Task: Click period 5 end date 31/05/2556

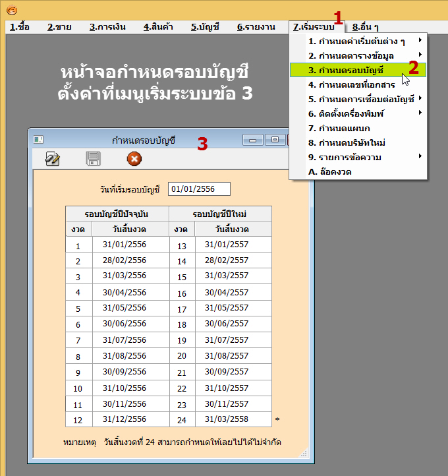Action: (x=130, y=308)
